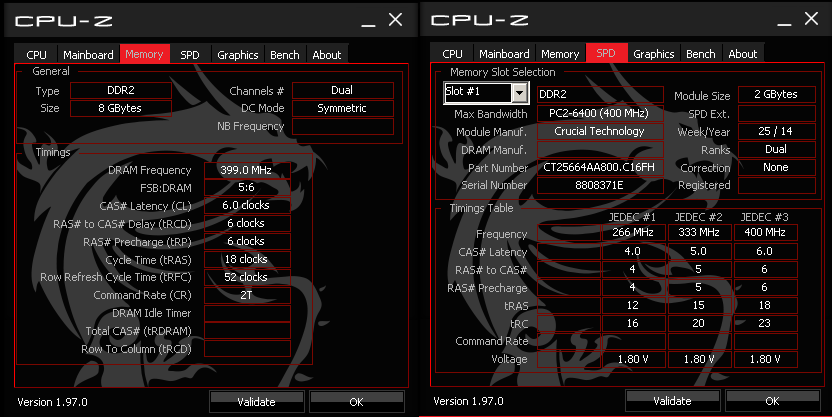Click OK button in right SPD window
This screenshot has width=832, height=417.
point(772,401)
